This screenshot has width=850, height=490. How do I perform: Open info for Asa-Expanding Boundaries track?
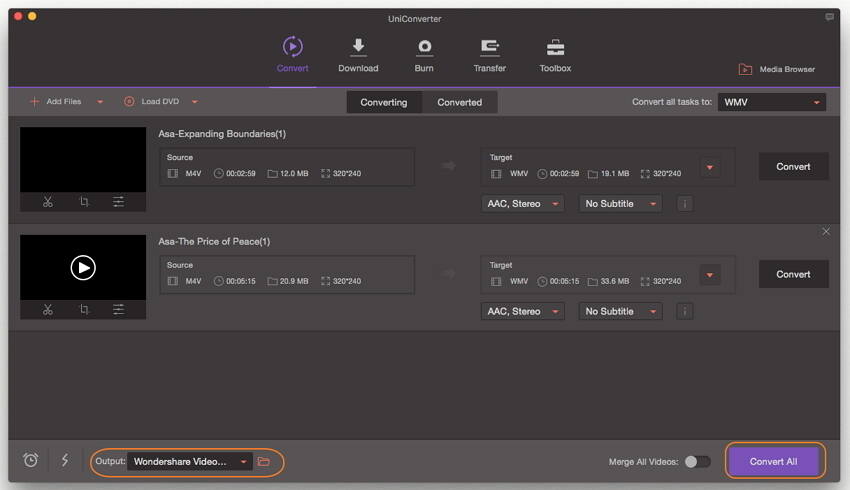pos(685,204)
